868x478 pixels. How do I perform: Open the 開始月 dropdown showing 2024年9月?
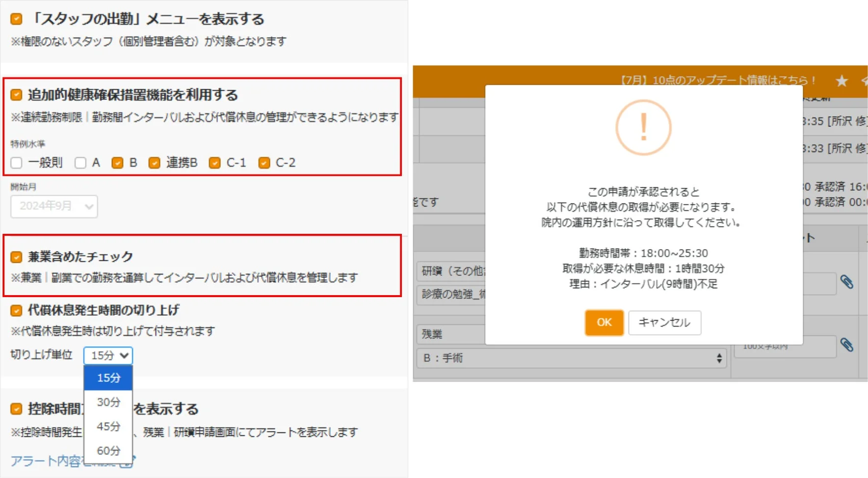[x=53, y=206]
